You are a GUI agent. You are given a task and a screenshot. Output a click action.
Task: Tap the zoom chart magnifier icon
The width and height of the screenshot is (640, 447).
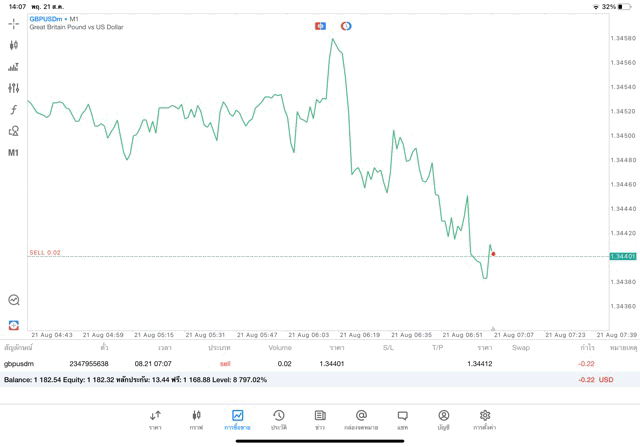pos(13,300)
